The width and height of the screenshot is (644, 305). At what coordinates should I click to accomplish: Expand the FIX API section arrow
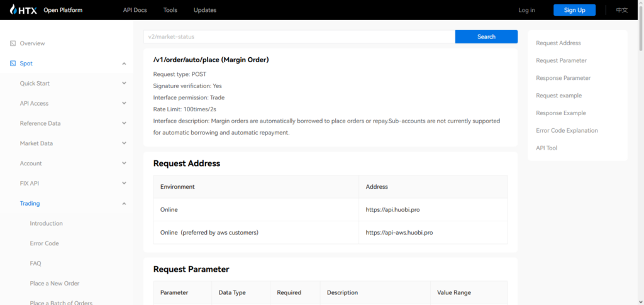tap(124, 184)
